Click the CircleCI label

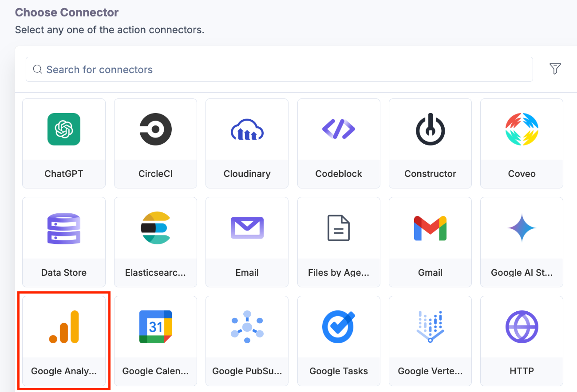155,174
